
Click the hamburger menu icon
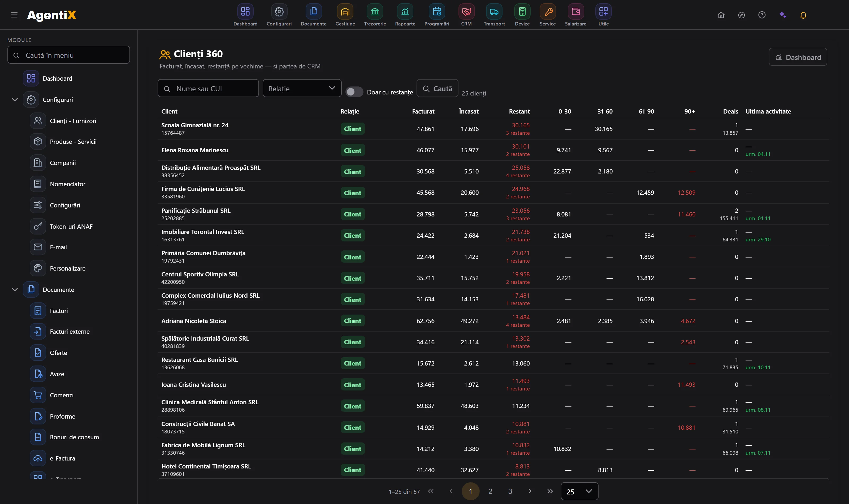pyautogui.click(x=14, y=15)
